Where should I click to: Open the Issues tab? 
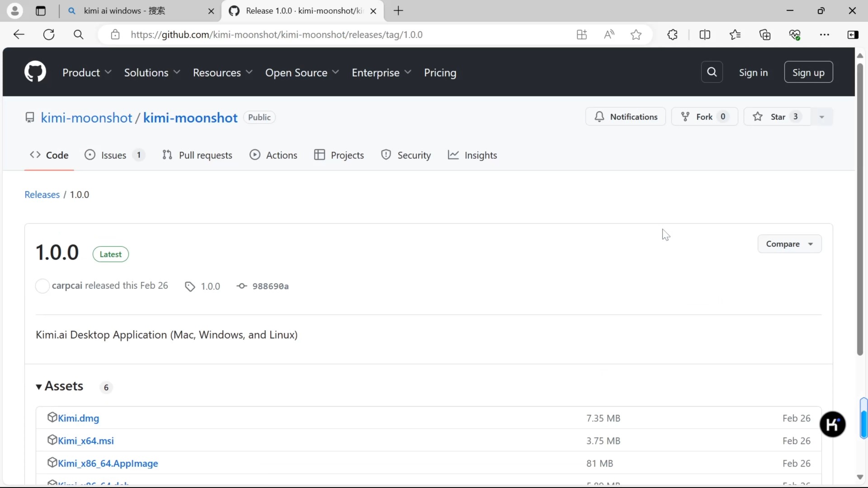(x=114, y=155)
